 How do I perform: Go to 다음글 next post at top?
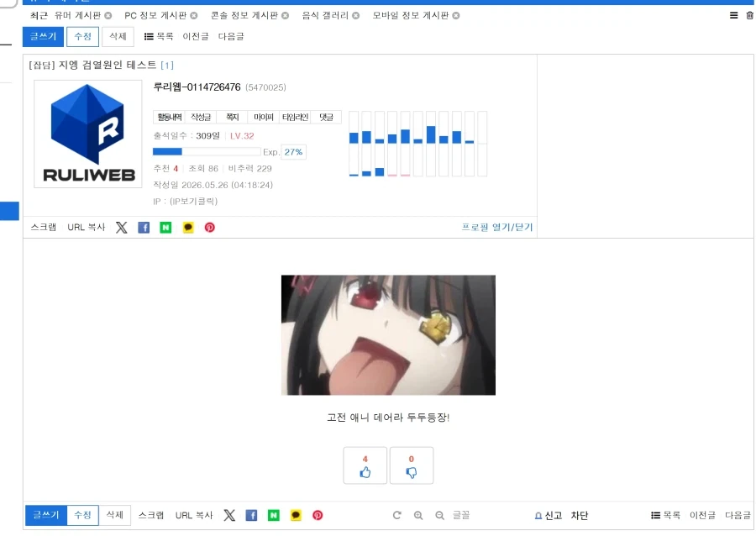pos(231,37)
